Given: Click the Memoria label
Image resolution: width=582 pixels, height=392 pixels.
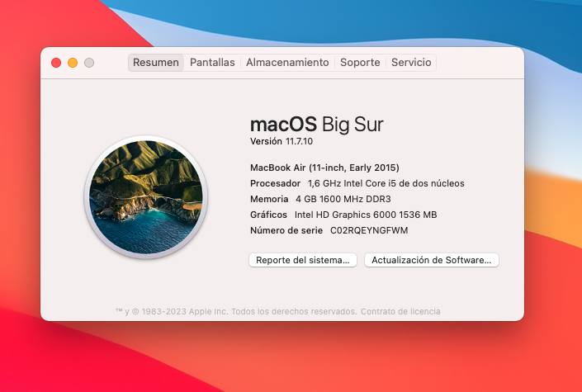Looking at the screenshot, I should pos(269,199).
